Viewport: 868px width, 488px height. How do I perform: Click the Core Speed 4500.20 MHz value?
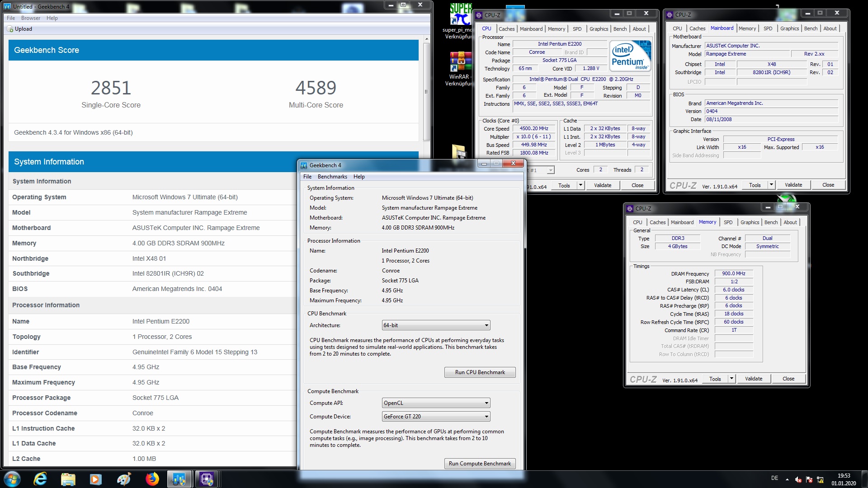(x=533, y=129)
